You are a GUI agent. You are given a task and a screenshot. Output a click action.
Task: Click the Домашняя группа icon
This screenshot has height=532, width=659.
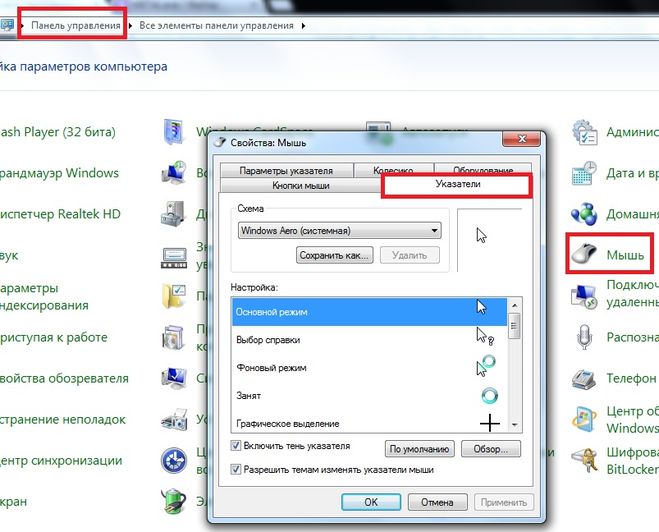click(x=584, y=214)
